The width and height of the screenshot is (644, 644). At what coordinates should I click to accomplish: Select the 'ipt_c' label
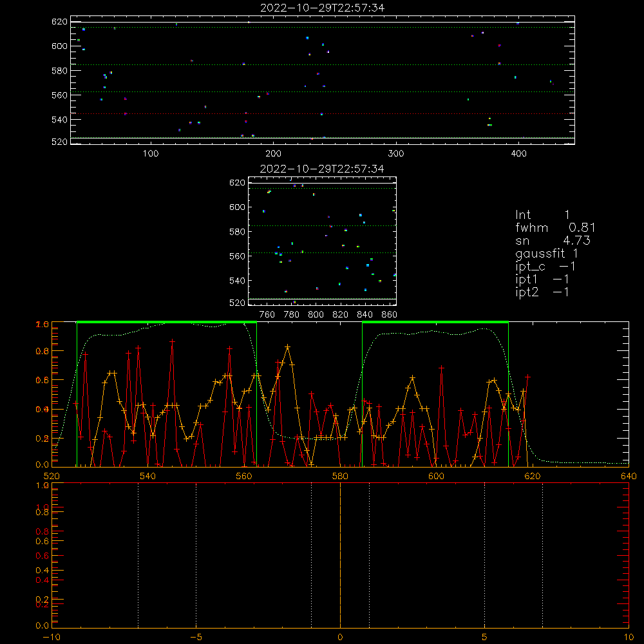pyautogui.click(x=530, y=267)
